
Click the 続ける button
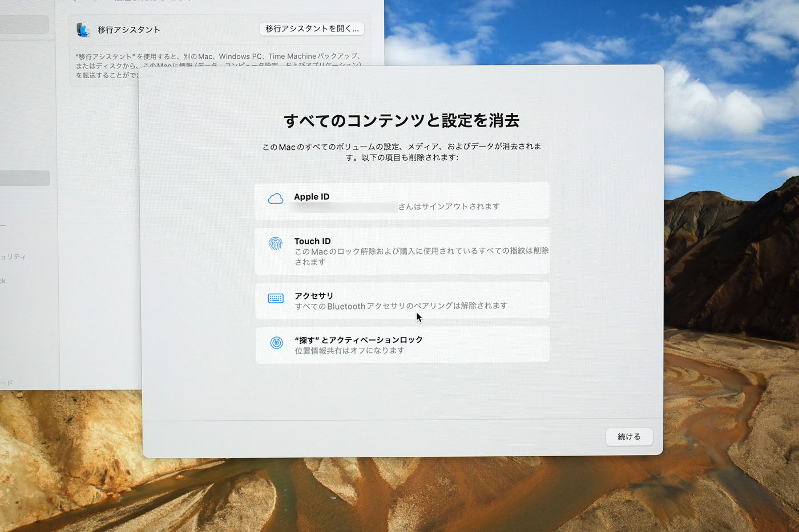tap(629, 437)
